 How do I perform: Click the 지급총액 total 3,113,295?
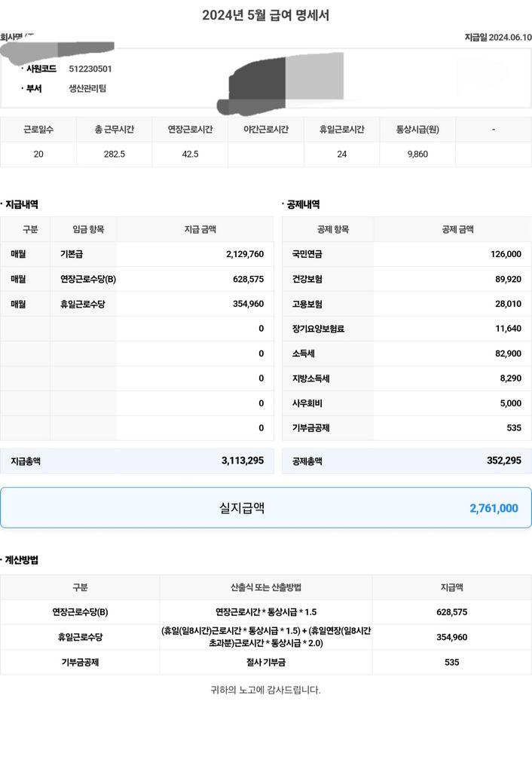pos(243,461)
